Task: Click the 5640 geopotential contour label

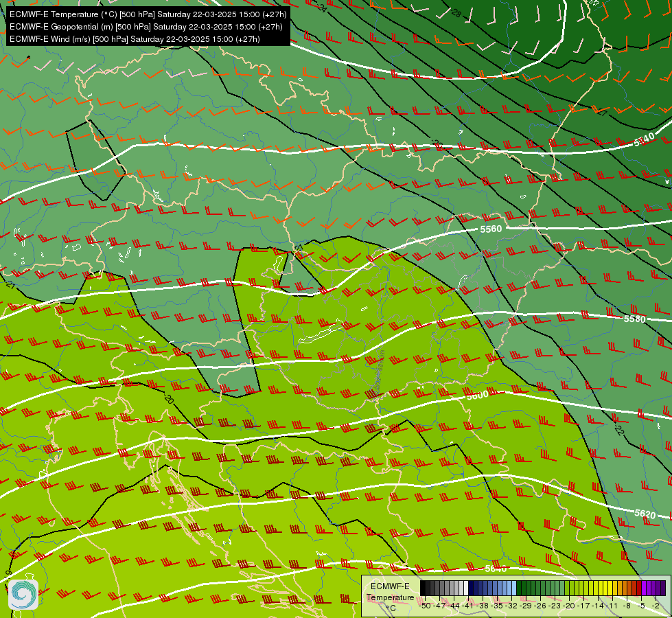Action: (496, 569)
